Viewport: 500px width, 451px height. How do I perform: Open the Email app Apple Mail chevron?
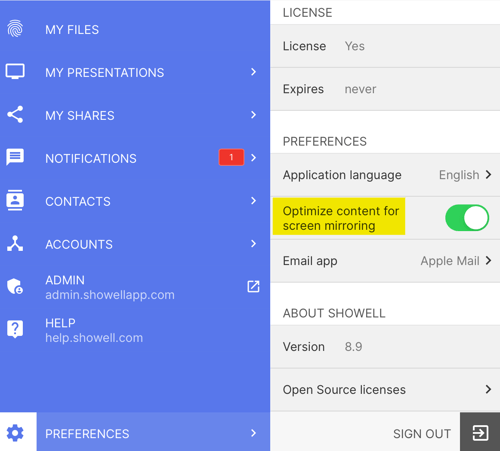[488, 260]
